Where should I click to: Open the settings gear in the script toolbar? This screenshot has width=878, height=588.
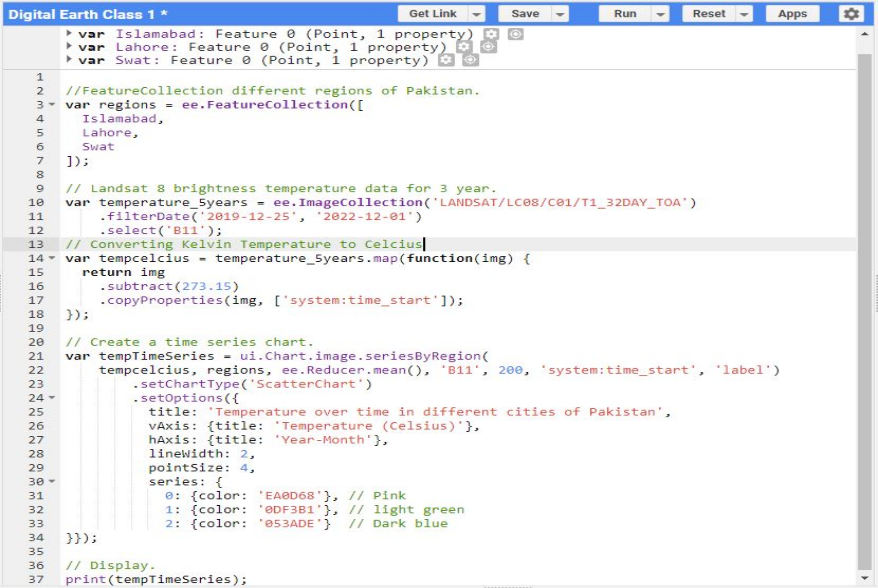pyautogui.click(x=851, y=14)
